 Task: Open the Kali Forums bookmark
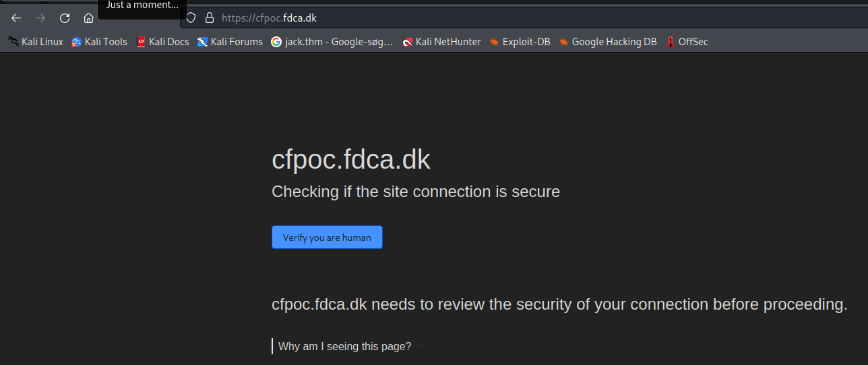[x=230, y=42]
